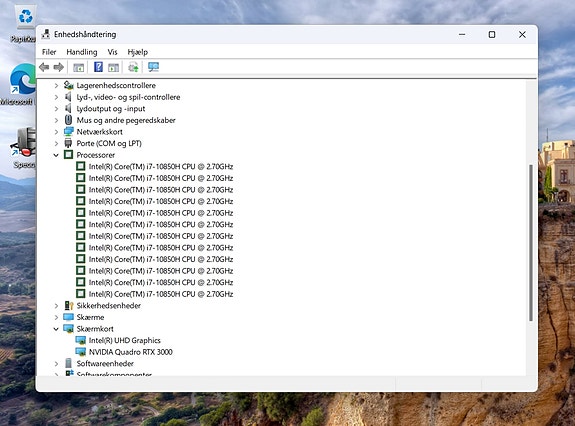Open the Handling menu

tap(82, 52)
